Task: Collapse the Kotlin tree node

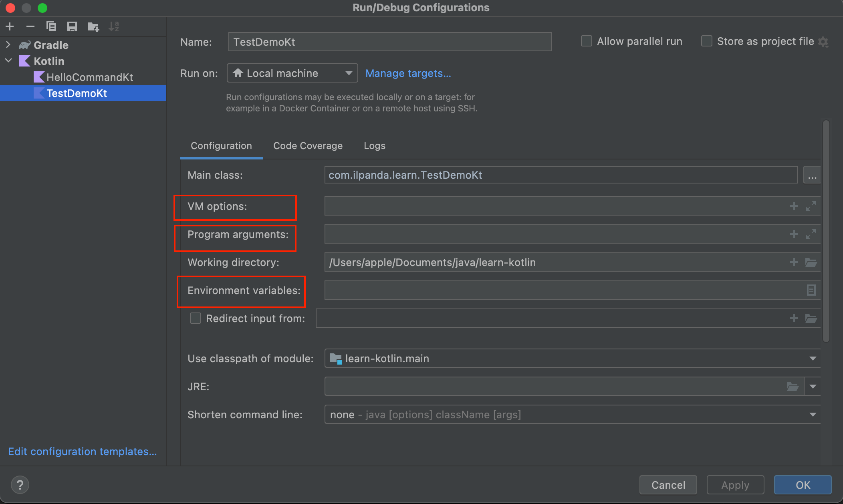Action: (x=8, y=61)
